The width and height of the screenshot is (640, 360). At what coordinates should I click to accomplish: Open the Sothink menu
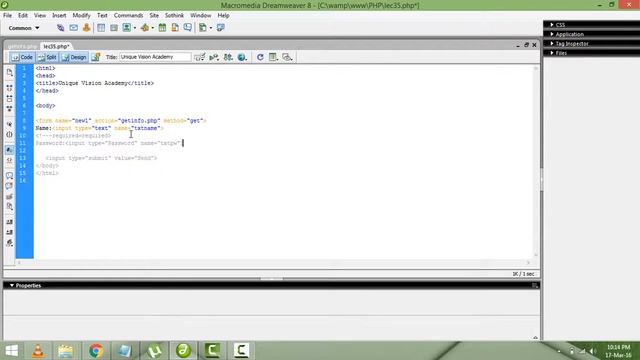point(174,15)
